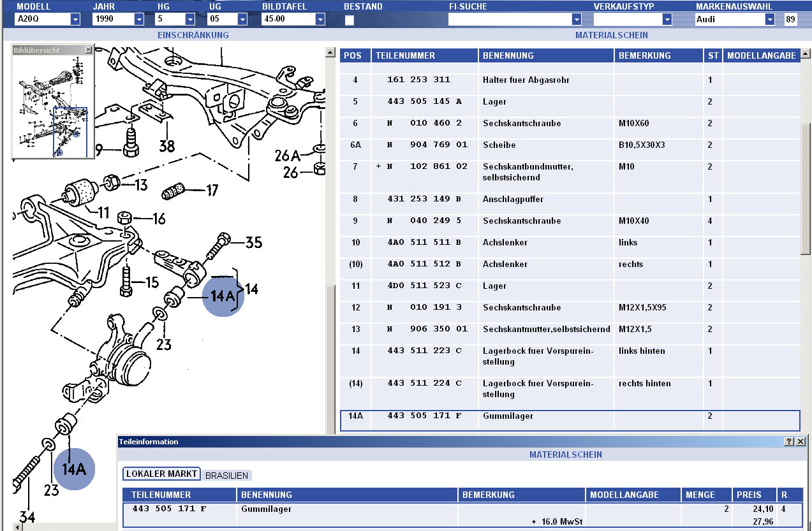Viewport: 812px width, 531px height.
Task: Click the help icon in Teileinformation
Action: pyautogui.click(x=789, y=442)
